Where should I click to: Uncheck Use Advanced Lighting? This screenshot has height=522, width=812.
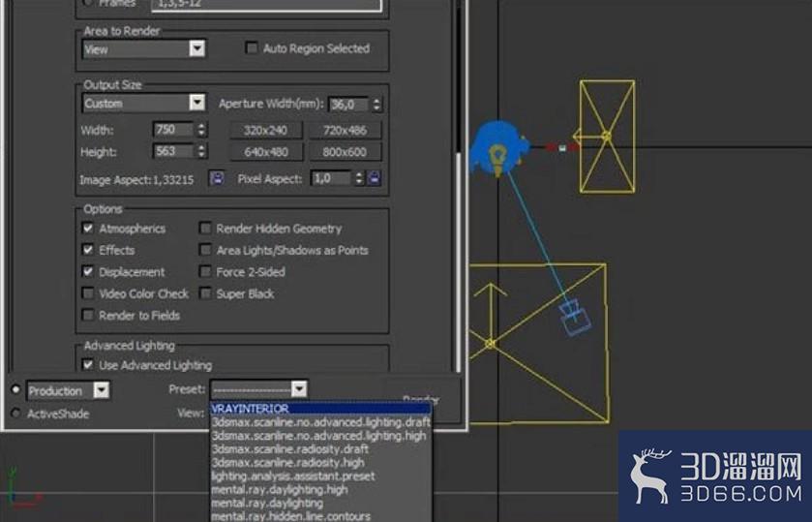click(x=88, y=365)
